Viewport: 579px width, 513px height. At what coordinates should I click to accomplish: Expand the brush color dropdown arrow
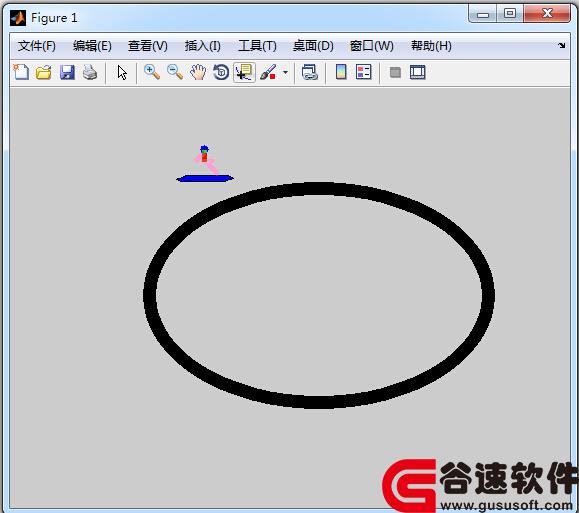[285, 72]
